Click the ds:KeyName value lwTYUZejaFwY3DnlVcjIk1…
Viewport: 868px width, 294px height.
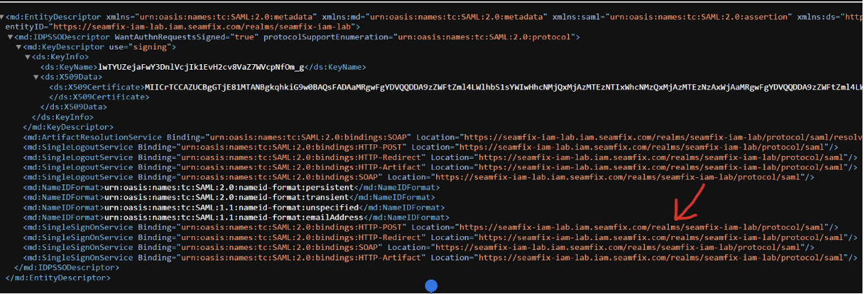(x=201, y=67)
